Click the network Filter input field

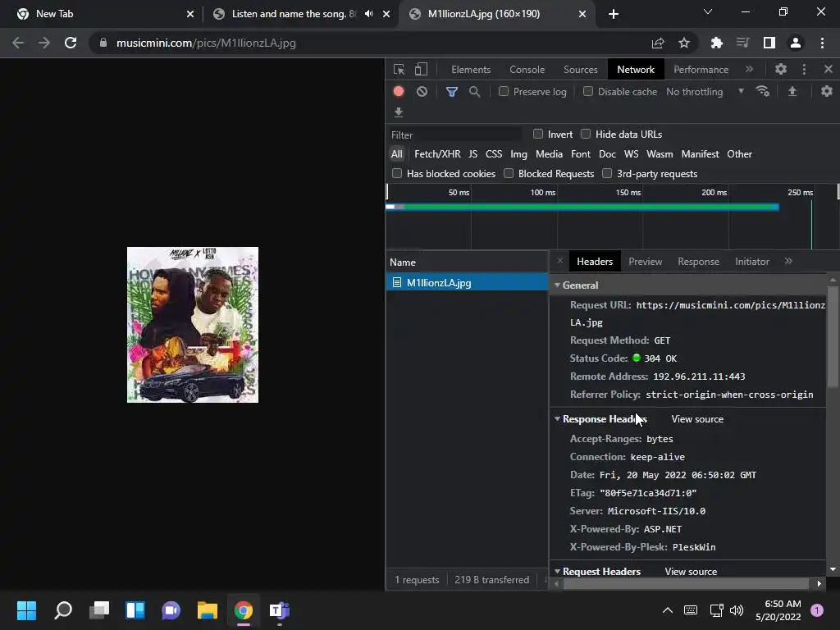pyautogui.click(x=455, y=135)
